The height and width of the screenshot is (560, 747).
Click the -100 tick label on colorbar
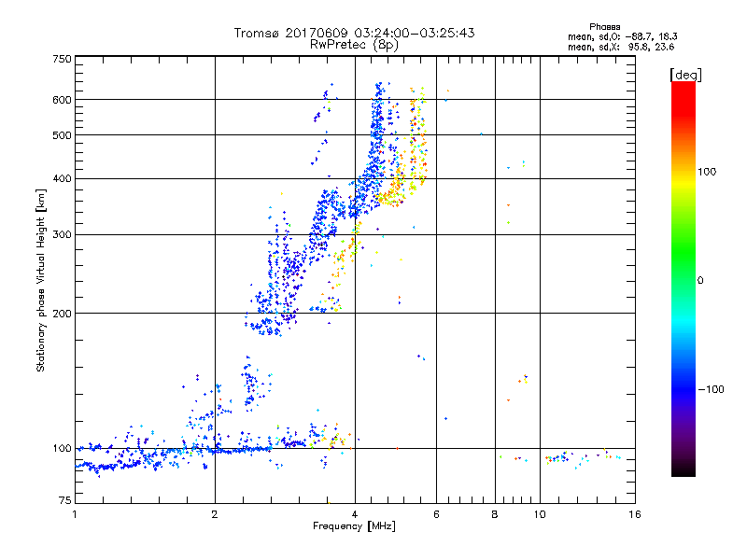pos(711,389)
